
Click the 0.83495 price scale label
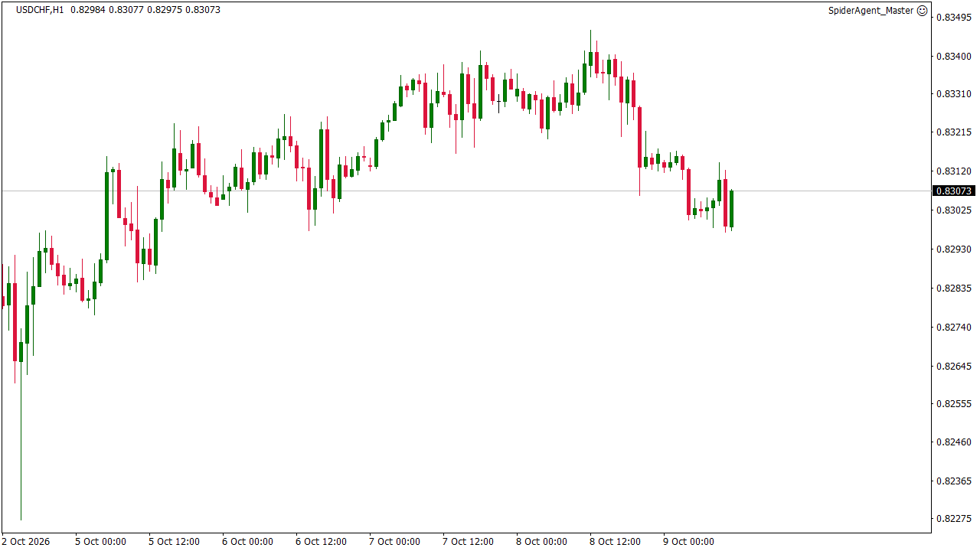[x=954, y=18]
